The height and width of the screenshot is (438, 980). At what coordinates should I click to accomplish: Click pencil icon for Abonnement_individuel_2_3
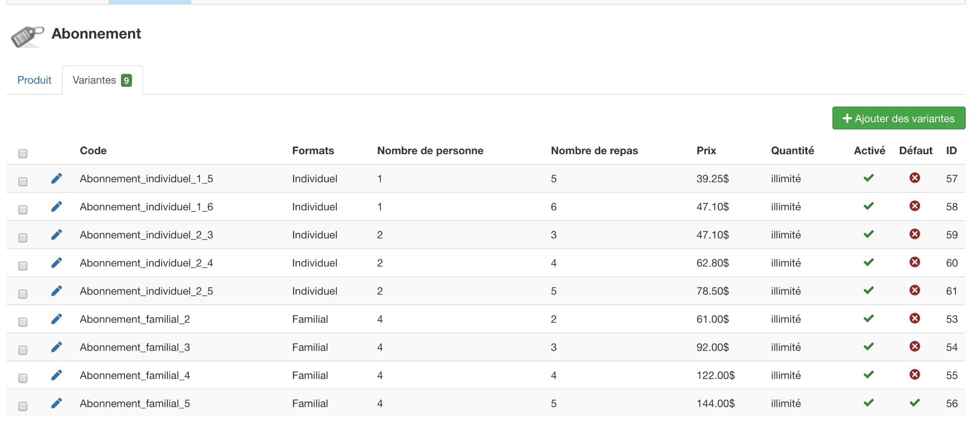coord(57,235)
